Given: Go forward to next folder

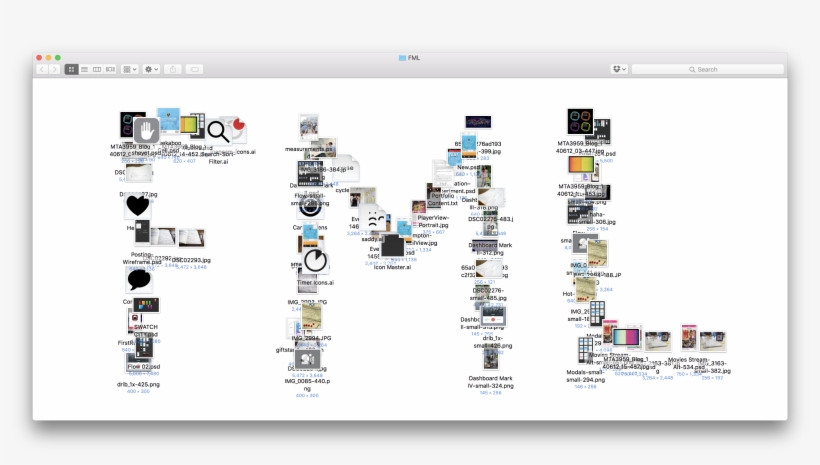Looking at the screenshot, I should (54, 69).
